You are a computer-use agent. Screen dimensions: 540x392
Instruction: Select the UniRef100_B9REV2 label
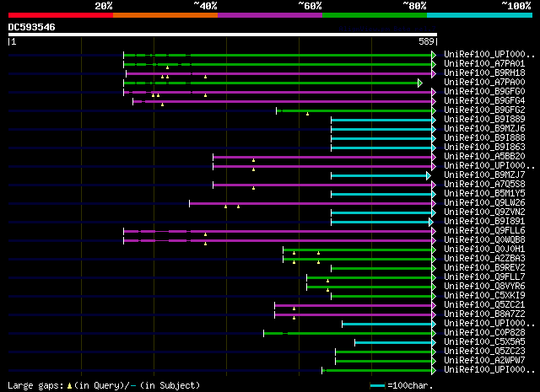pos(484,268)
